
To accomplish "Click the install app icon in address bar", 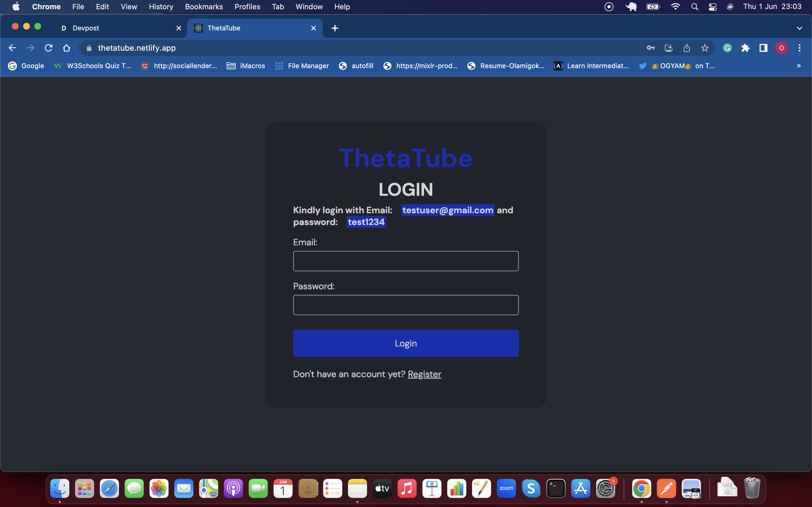I will (668, 48).
